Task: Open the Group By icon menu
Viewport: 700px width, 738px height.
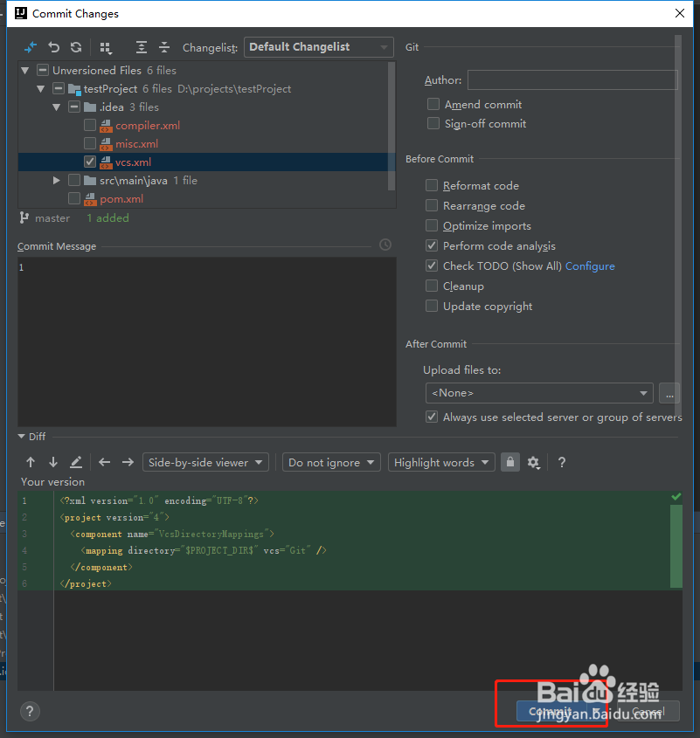Action: coord(106,47)
